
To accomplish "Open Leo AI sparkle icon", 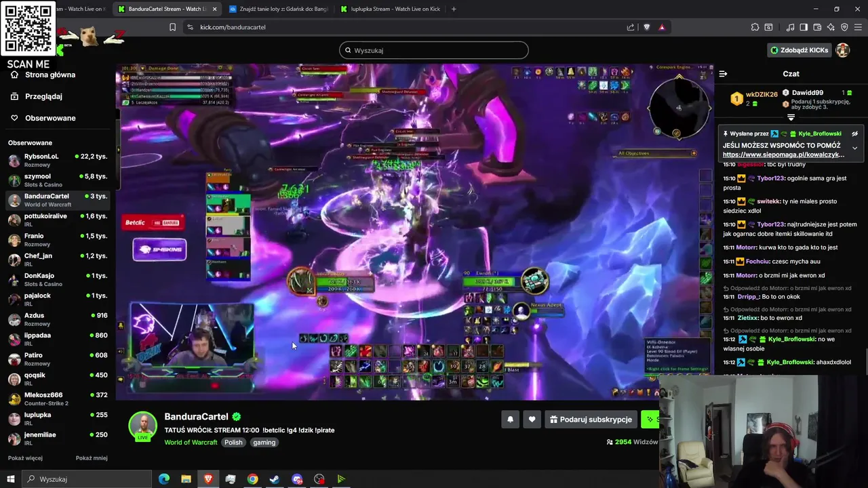I will [831, 27].
